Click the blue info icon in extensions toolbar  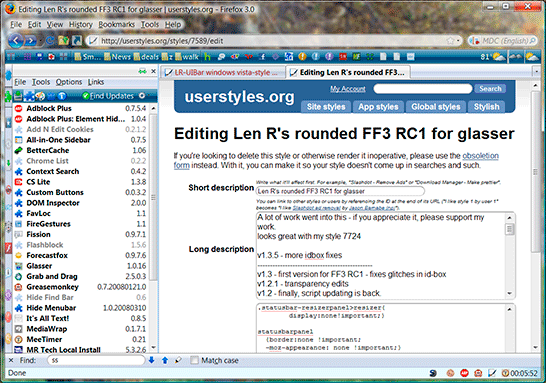click(62, 96)
